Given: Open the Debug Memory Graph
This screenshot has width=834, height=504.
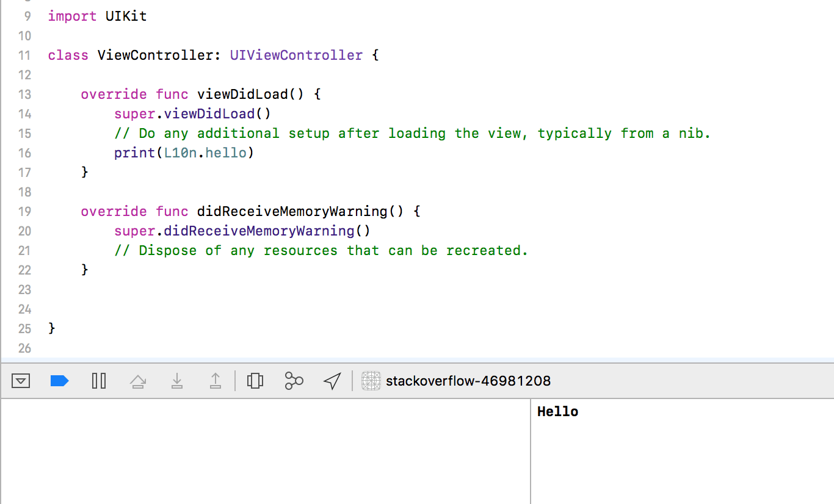Looking at the screenshot, I should point(294,381).
